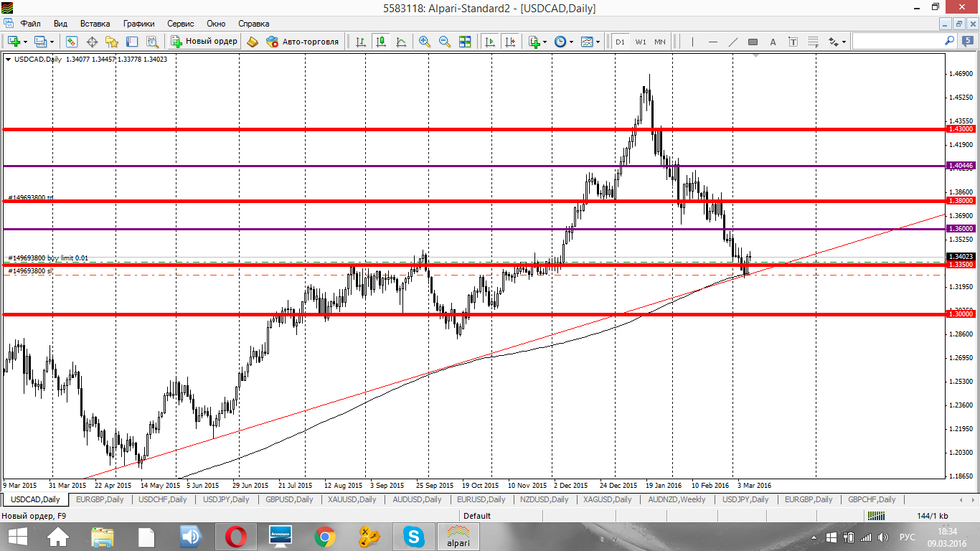The image size is (980, 551).
Task: Switch chart to line chart mode
Action: (400, 42)
